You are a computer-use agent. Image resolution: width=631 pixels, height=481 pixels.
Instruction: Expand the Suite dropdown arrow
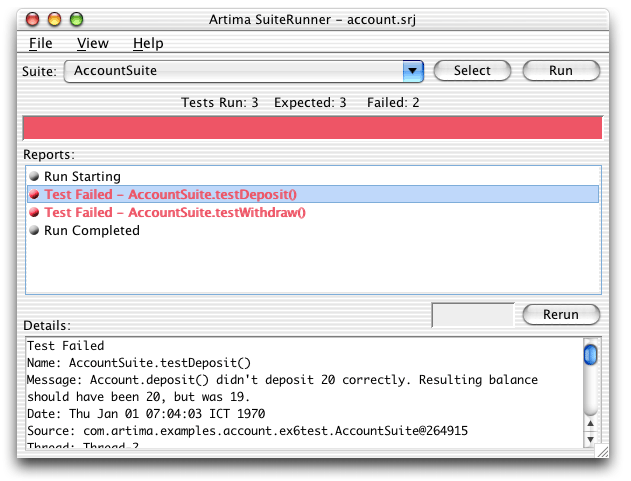coord(413,71)
